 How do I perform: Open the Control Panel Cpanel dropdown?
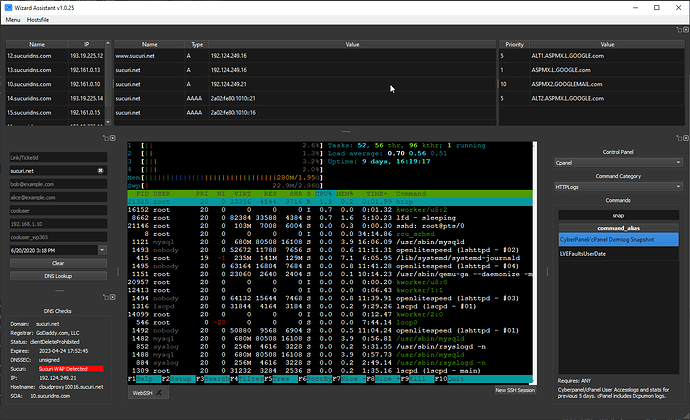(x=618, y=162)
